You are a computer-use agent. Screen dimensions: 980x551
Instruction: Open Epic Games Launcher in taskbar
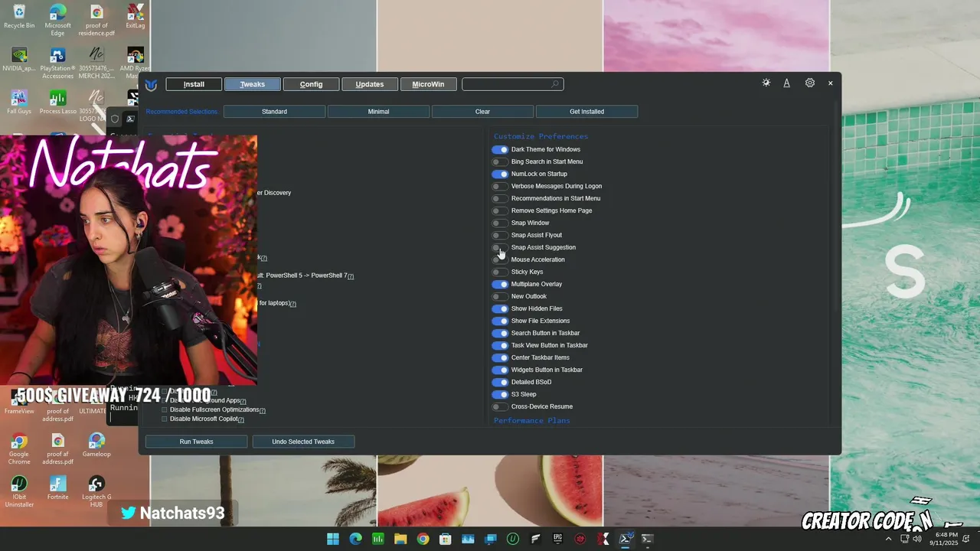pos(558,539)
